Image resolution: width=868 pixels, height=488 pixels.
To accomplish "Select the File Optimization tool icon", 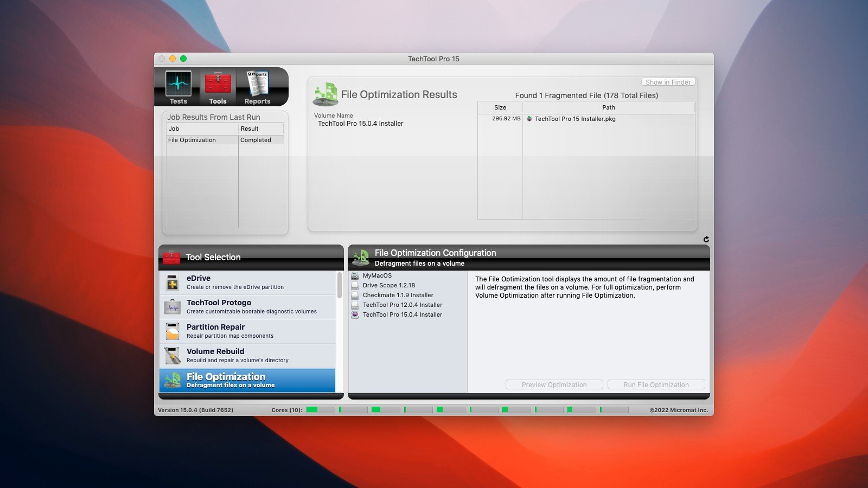I will [173, 380].
